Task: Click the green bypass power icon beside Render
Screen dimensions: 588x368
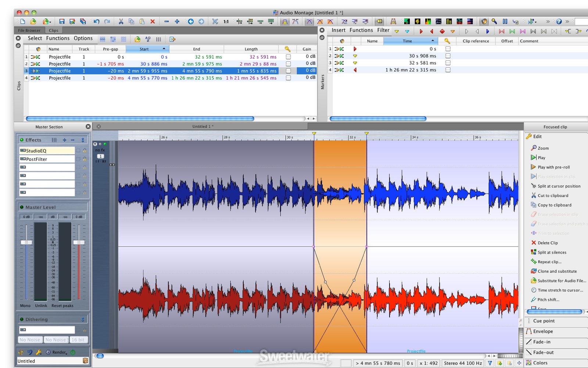Action: click(x=73, y=352)
